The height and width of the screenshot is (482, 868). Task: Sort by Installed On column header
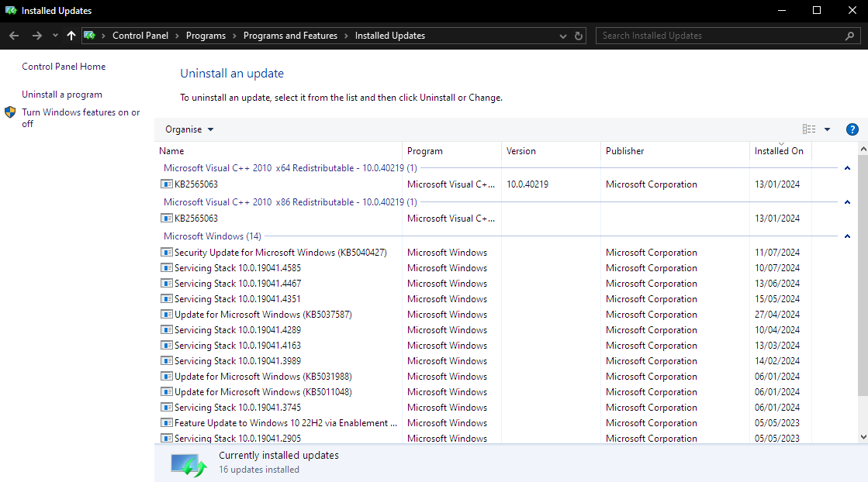tap(779, 151)
